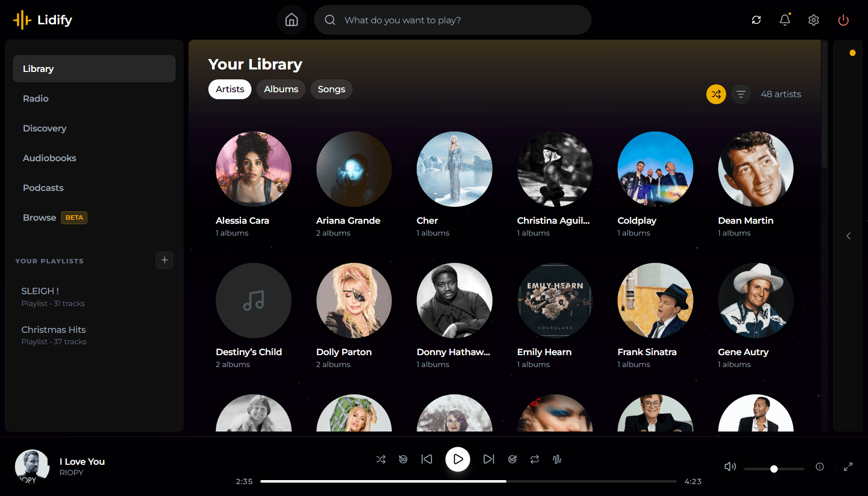
Task: Toggle repeat mode in the player
Action: [x=535, y=459]
